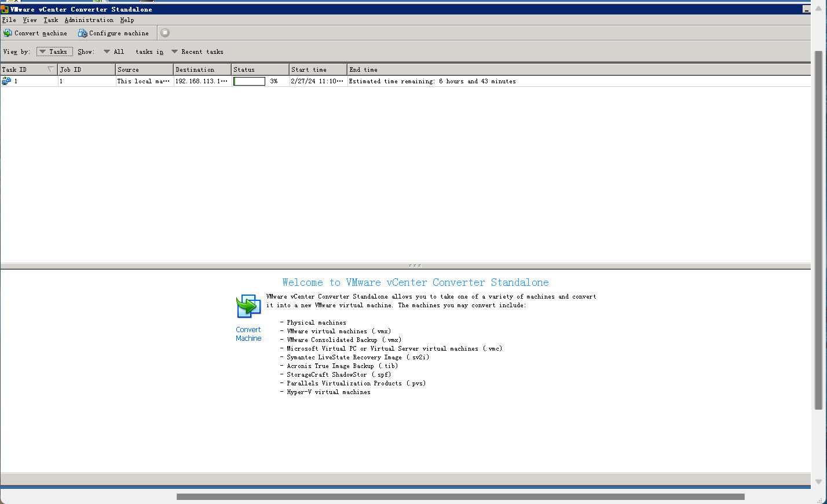Open the Help menu
827x504 pixels.
127,20
